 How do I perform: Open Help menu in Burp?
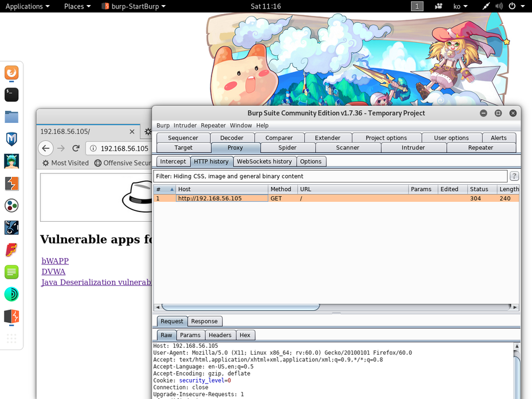(x=262, y=125)
